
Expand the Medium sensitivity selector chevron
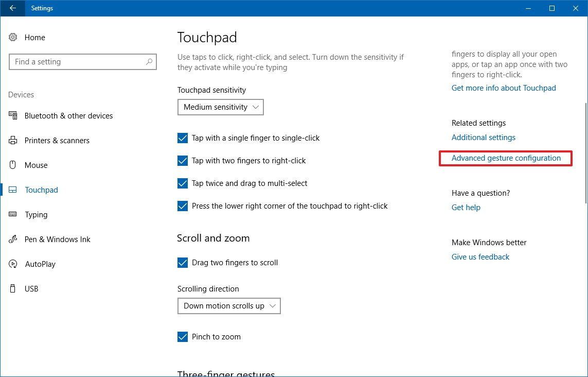tap(256, 107)
